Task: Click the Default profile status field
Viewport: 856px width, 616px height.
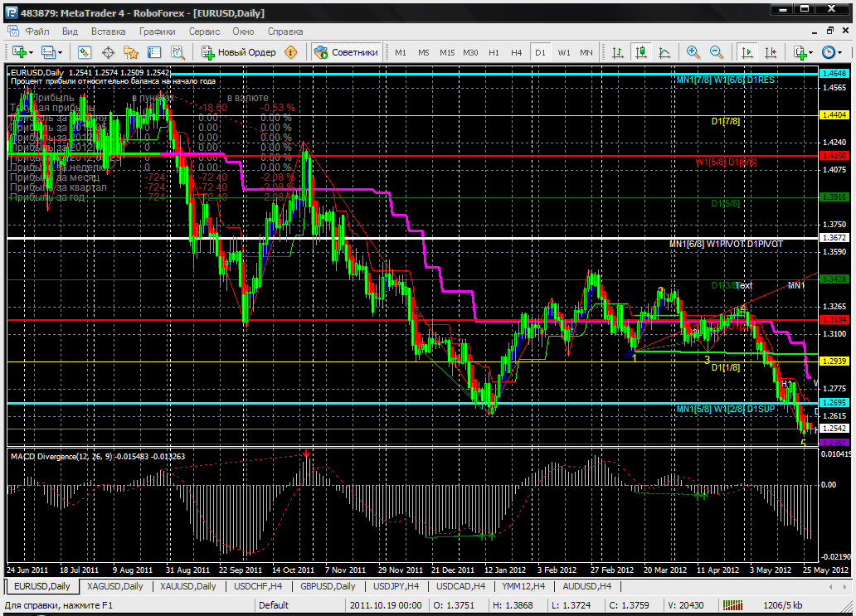Action: click(300, 605)
